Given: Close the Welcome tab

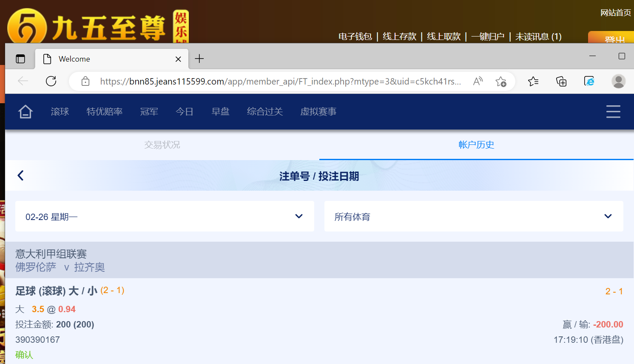Looking at the screenshot, I should (x=178, y=59).
